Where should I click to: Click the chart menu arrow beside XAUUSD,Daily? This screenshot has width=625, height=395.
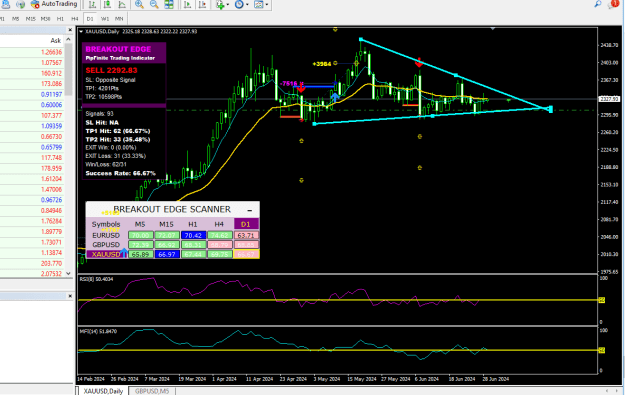tap(81, 31)
